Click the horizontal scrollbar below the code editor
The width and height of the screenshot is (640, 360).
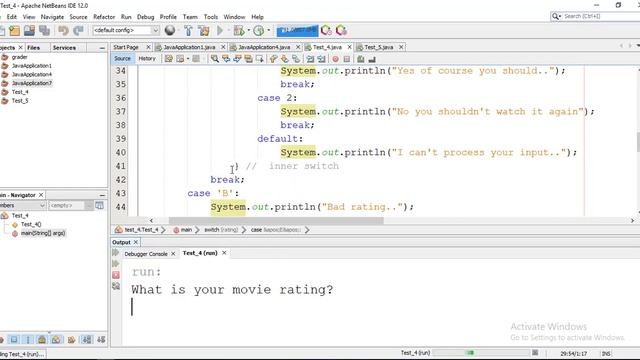(276, 221)
